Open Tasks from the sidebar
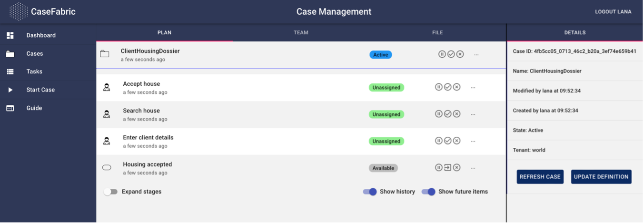 [34, 71]
